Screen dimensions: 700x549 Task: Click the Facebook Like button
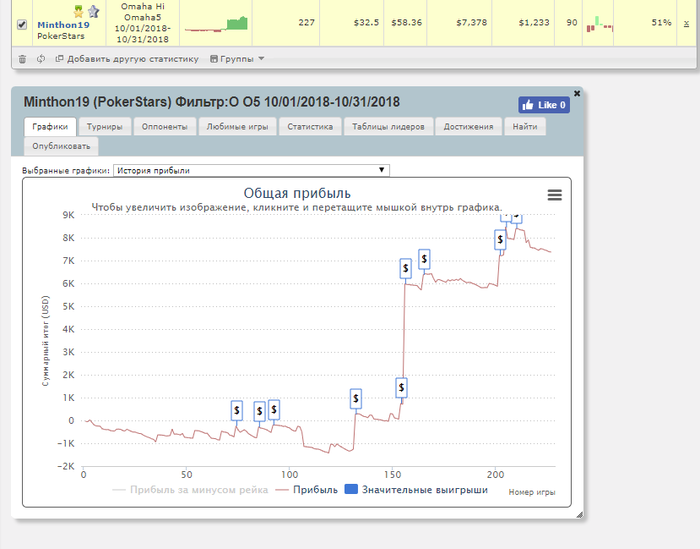point(544,105)
